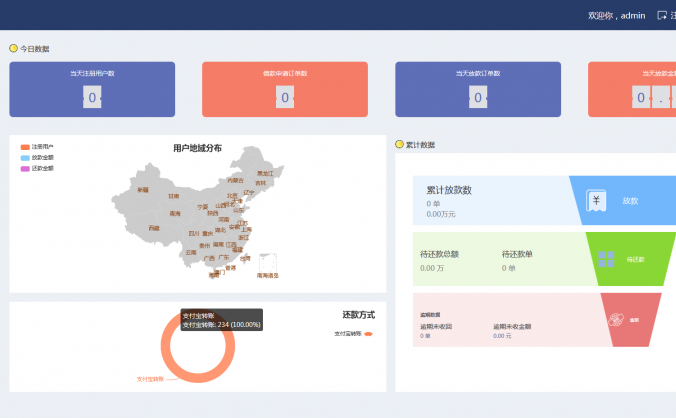Viewport: 676px width, 418px height.
Task: Select 西藏 province on the map
Action: tap(154, 228)
